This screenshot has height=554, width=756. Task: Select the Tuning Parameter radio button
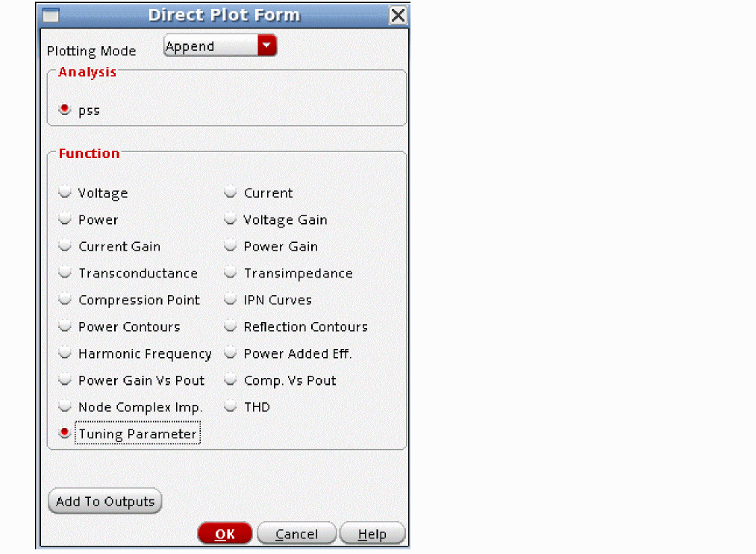[65, 432]
